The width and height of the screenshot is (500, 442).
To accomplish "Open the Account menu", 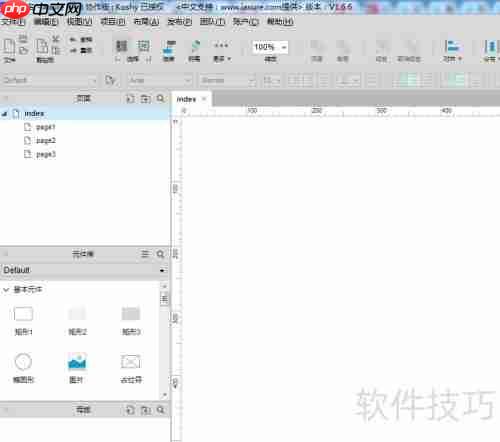I will coord(246,22).
